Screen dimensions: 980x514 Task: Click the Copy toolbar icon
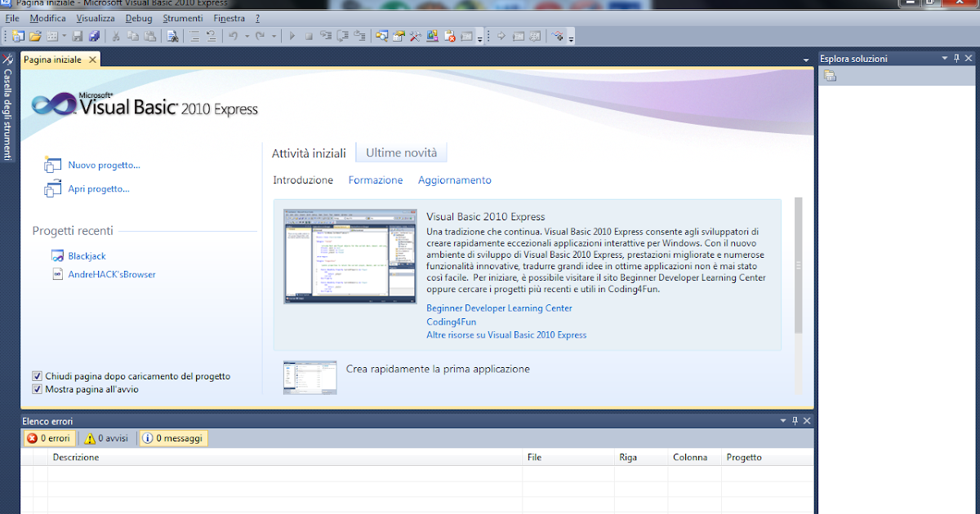[x=132, y=36]
